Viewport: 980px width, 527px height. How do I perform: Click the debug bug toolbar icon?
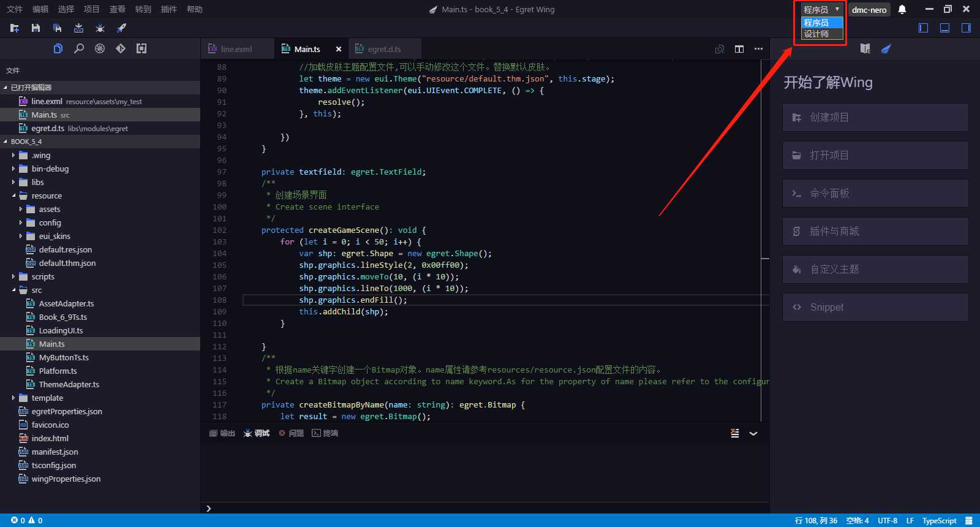(x=100, y=28)
